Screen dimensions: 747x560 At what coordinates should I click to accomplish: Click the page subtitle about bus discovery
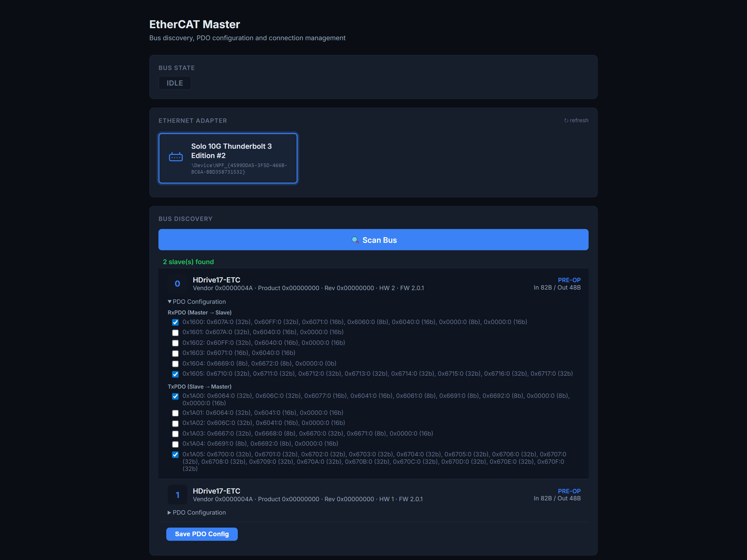click(x=247, y=38)
